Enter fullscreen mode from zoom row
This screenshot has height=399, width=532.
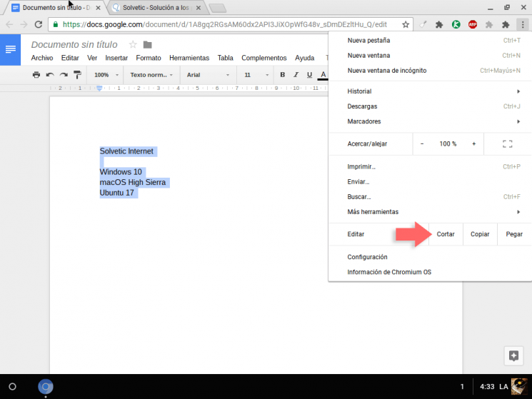507,143
